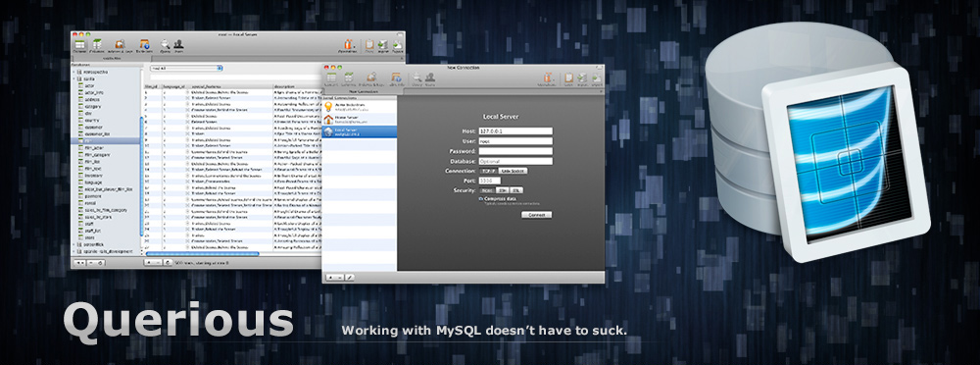Open Table Info in the back Local Server window

(144, 46)
